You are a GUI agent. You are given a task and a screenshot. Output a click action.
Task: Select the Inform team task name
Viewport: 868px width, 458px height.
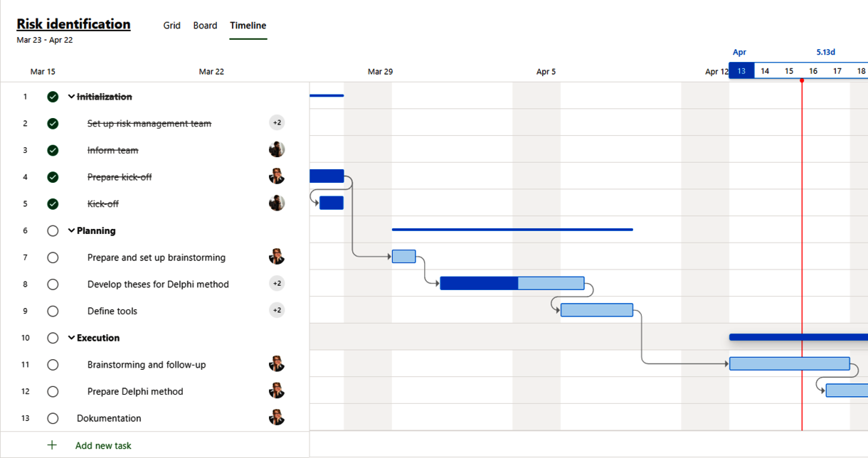(113, 150)
